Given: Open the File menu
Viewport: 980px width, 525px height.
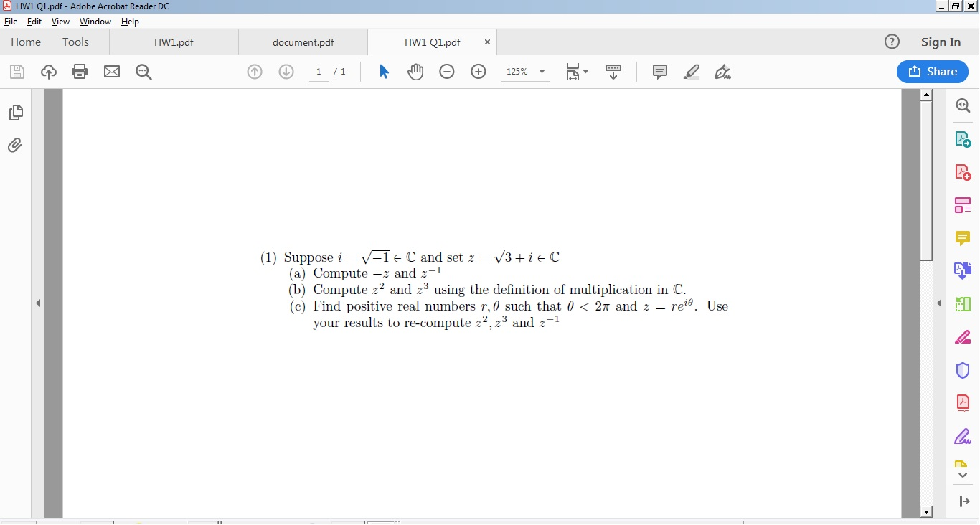Looking at the screenshot, I should point(11,22).
